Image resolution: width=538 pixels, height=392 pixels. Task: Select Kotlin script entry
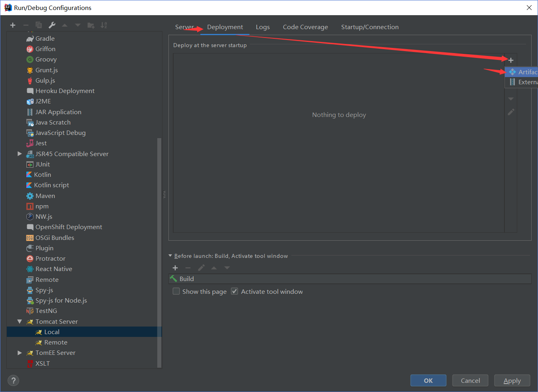coord(51,185)
